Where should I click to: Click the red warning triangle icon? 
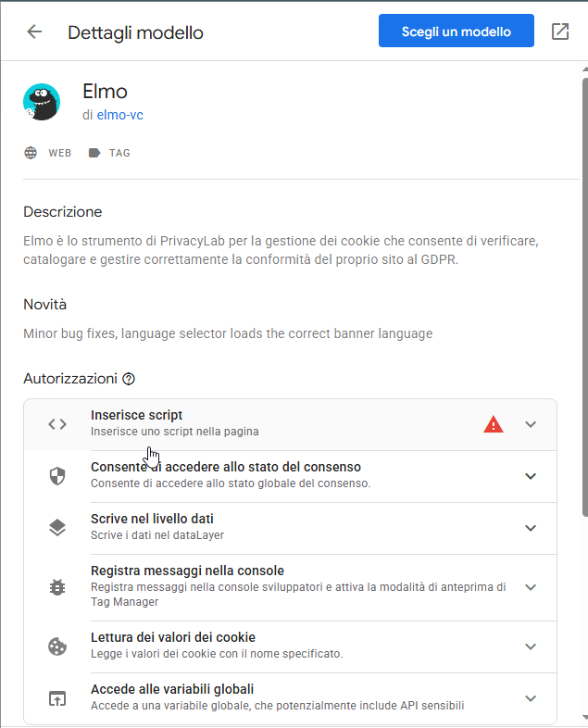click(494, 424)
